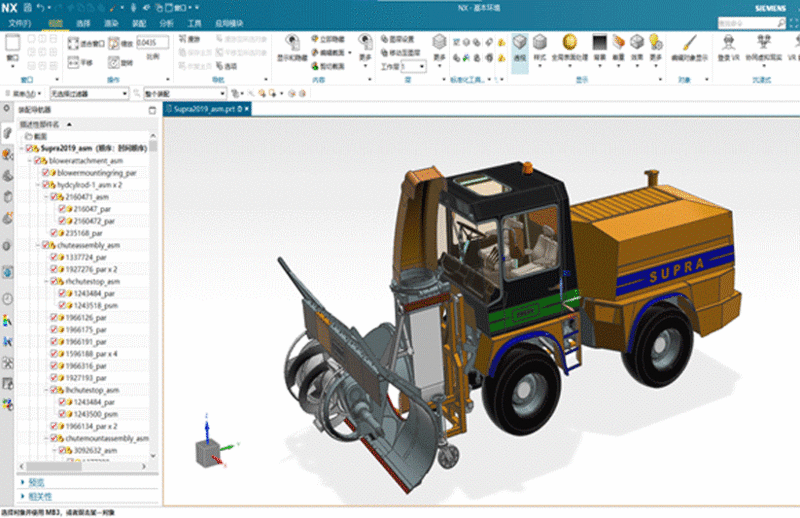Toggle the chutemountassembly_asm checkbox
The width and height of the screenshot is (800, 518).
[x=54, y=438]
